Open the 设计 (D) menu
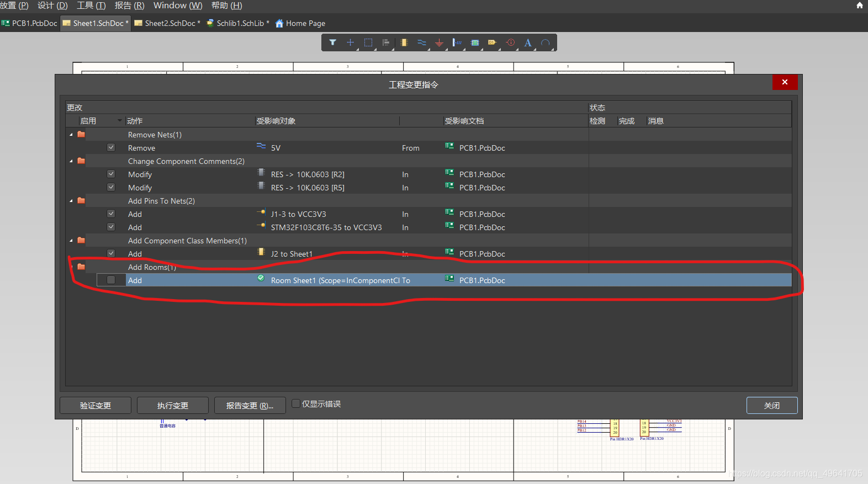This screenshot has width=868, height=484. click(x=52, y=6)
